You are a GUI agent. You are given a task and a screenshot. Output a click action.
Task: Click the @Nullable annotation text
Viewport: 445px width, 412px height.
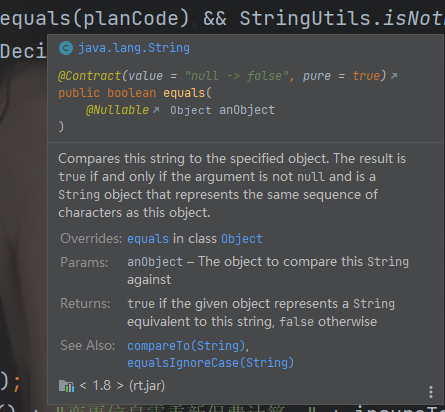click(x=117, y=110)
